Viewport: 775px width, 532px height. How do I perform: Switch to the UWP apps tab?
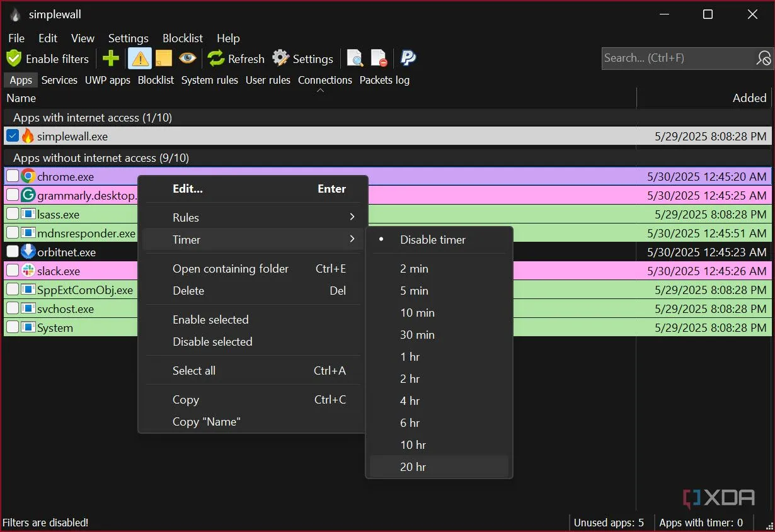tap(108, 80)
